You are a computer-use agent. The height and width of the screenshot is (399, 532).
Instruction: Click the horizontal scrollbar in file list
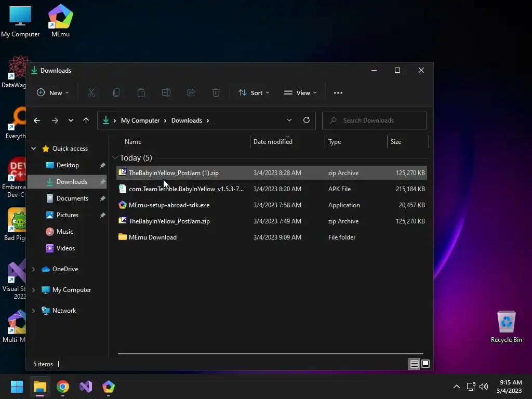click(x=270, y=354)
